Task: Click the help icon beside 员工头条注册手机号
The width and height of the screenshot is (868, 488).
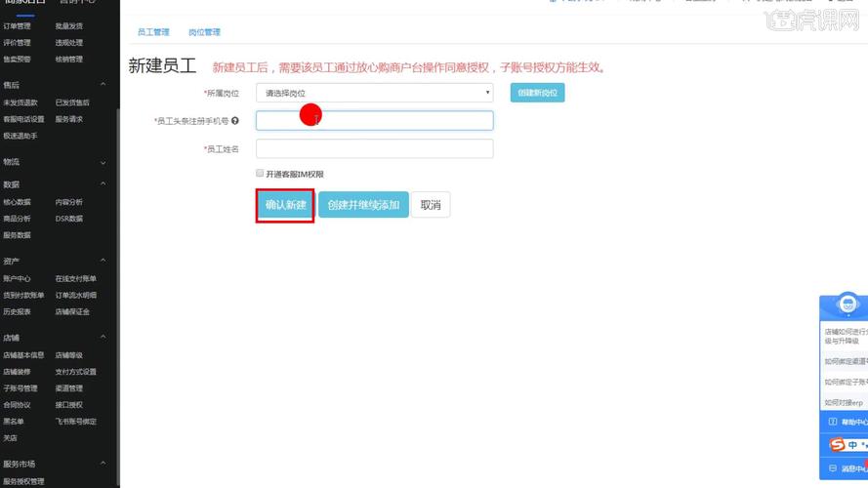Action: point(235,121)
